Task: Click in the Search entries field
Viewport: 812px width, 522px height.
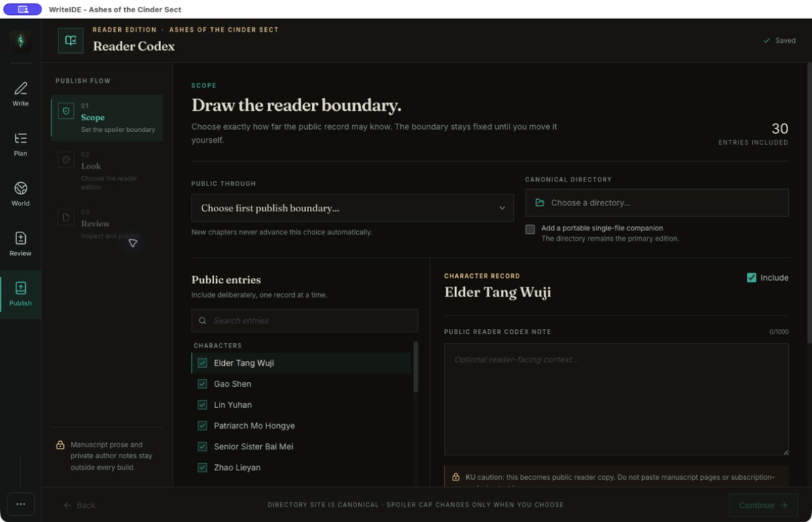Action: click(x=304, y=321)
